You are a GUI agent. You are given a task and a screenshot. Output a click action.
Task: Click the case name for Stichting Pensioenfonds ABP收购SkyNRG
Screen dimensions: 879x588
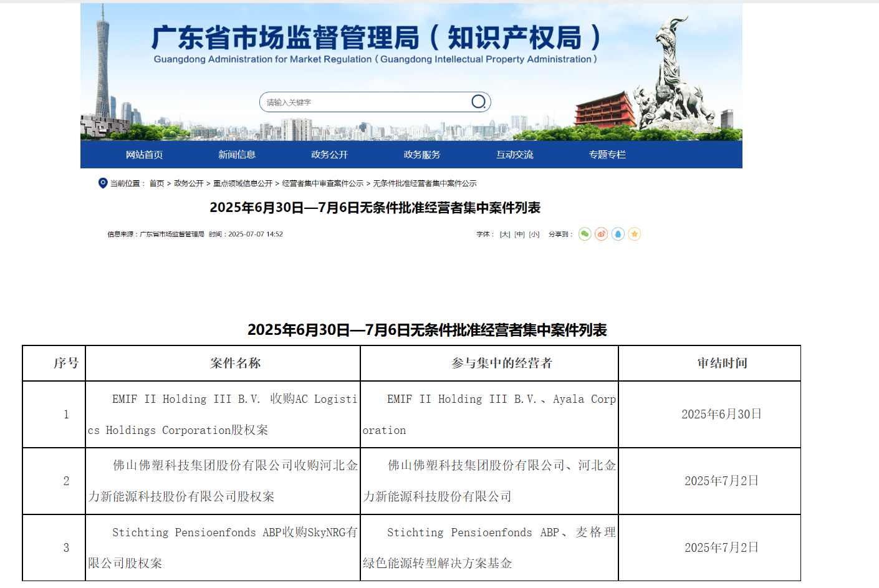point(223,547)
